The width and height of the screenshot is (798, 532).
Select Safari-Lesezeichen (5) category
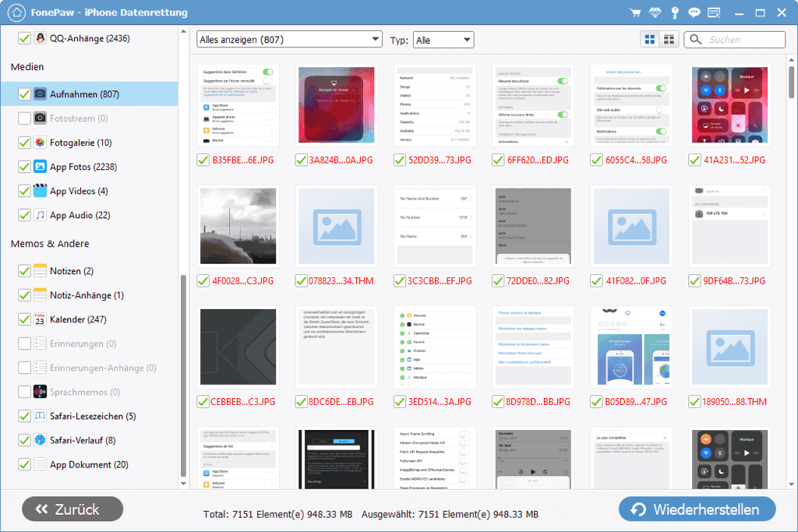pyautogui.click(x=93, y=416)
